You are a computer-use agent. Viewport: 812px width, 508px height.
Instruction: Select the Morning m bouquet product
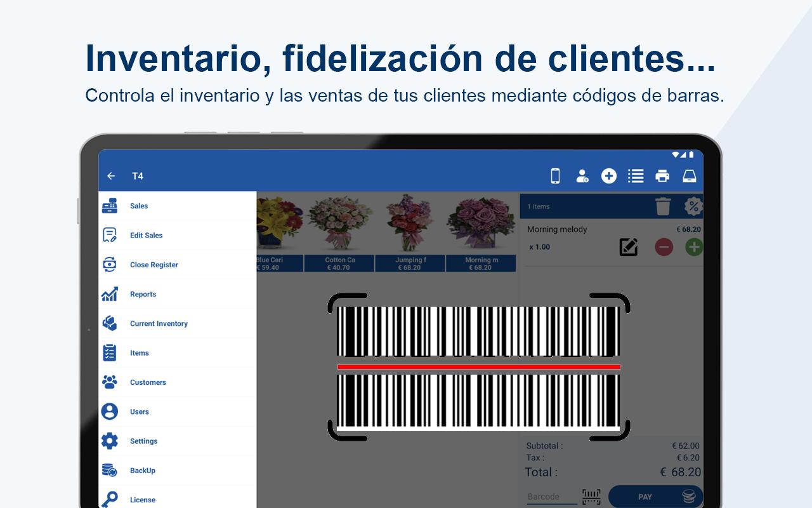(481, 234)
